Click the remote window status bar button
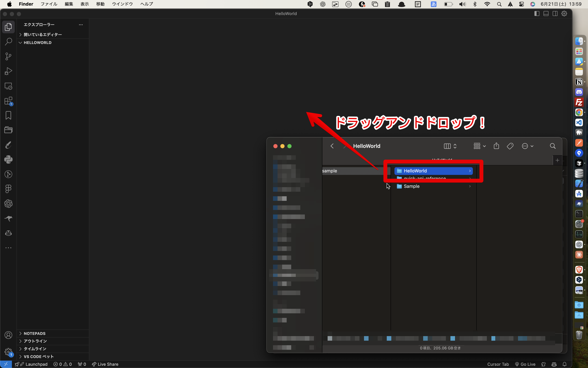 pos(6,364)
